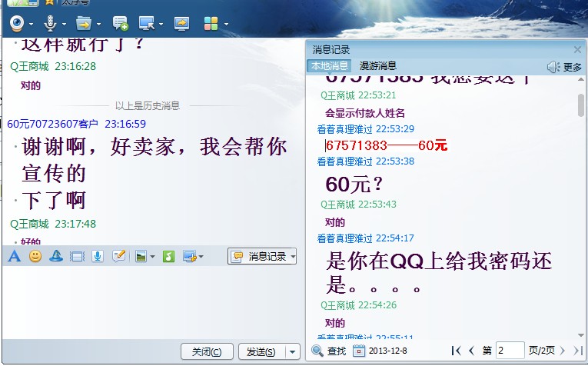Send a picture with image icon

click(x=141, y=257)
